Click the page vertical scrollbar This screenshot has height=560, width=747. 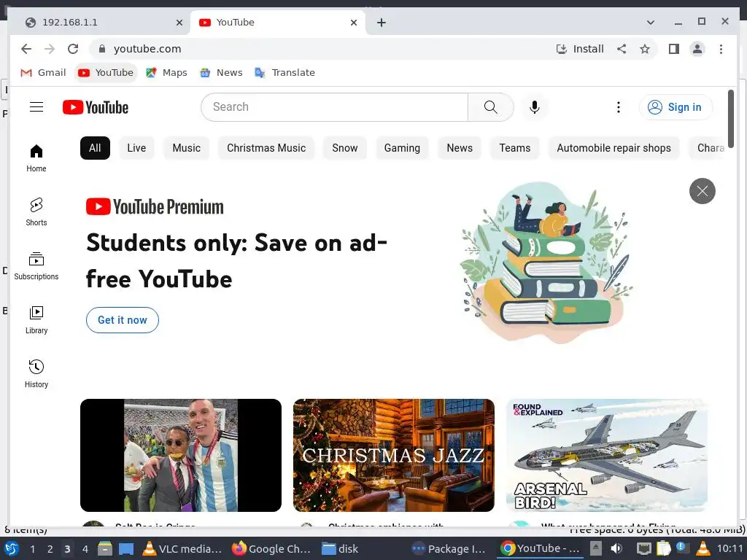tap(731, 119)
